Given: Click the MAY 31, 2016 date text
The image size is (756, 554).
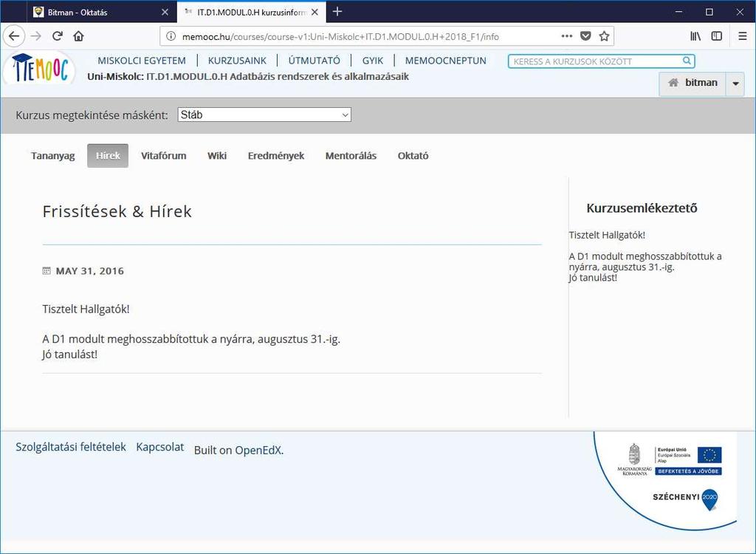Looking at the screenshot, I should coord(89,271).
